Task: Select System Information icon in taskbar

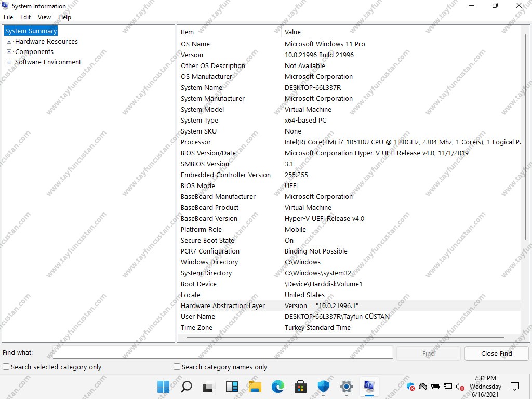Action: pyautogui.click(x=369, y=386)
